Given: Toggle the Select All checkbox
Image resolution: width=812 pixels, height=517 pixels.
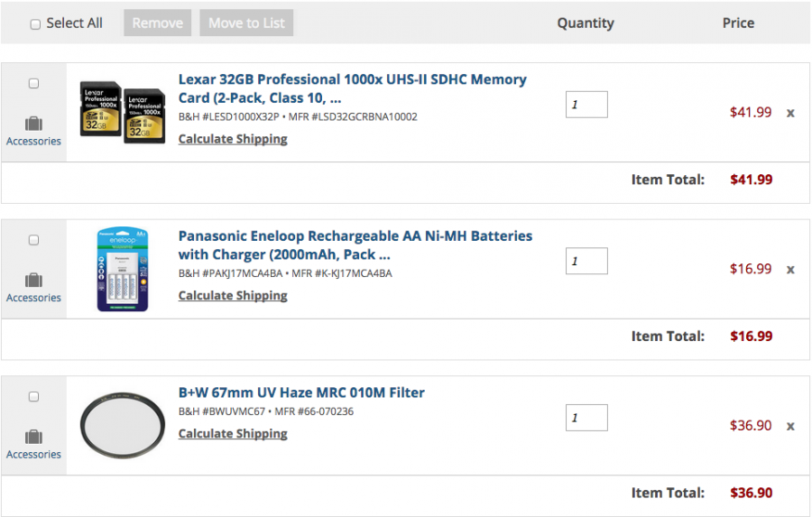Looking at the screenshot, I should (x=36, y=24).
